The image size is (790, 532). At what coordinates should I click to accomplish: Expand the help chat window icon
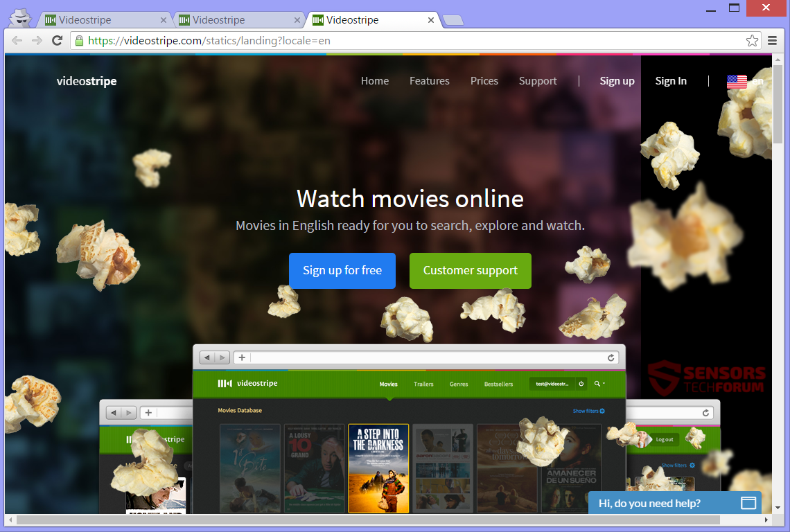coord(748,503)
